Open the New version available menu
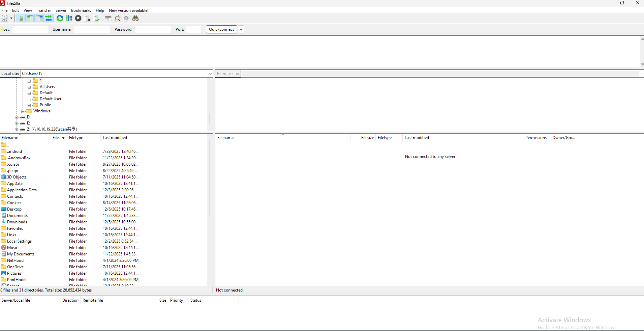The height and width of the screenshot is (331, 644). coord(128,10)
